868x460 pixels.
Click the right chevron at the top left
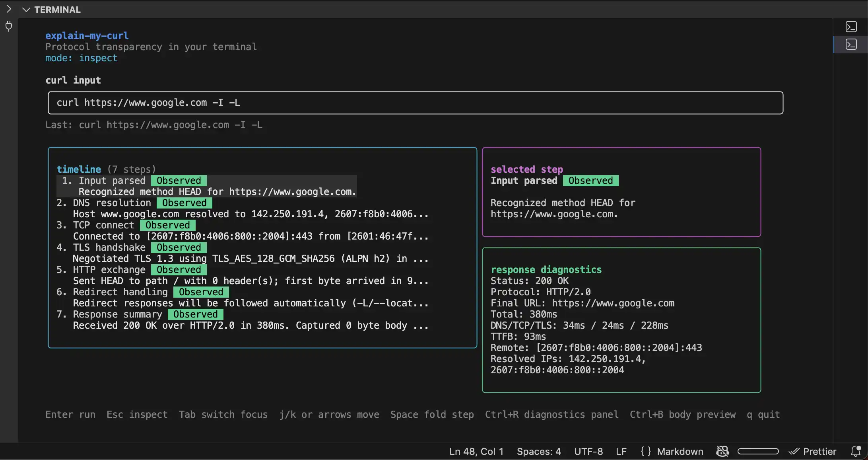9,9
